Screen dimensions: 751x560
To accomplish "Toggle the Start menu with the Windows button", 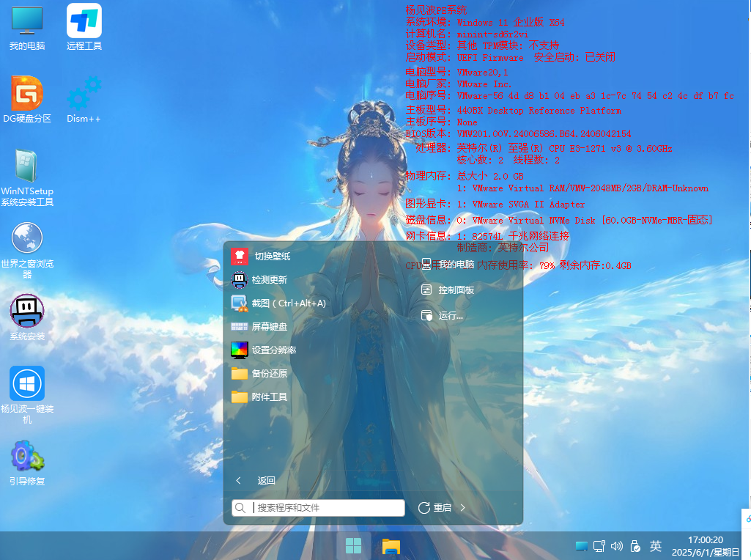I will click(x=353, y=546).
